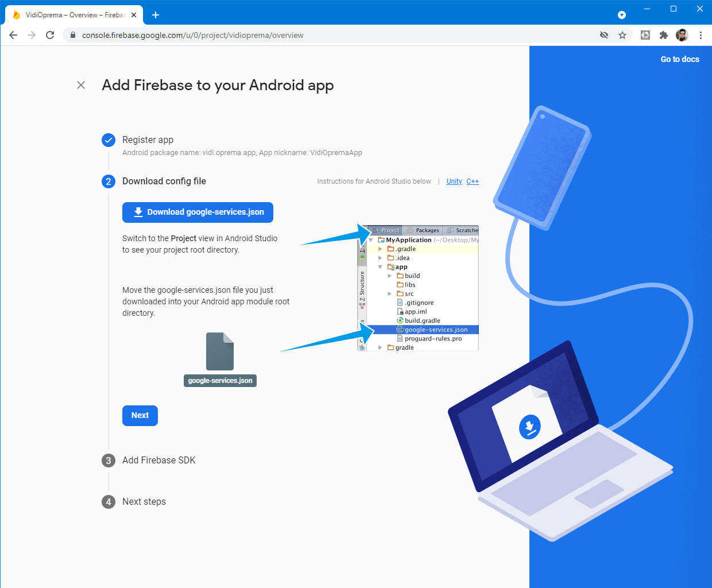Viewport: 712px width, 588px height.
Task: Open the Chrome three-dot menu
Action: [701, 35]
